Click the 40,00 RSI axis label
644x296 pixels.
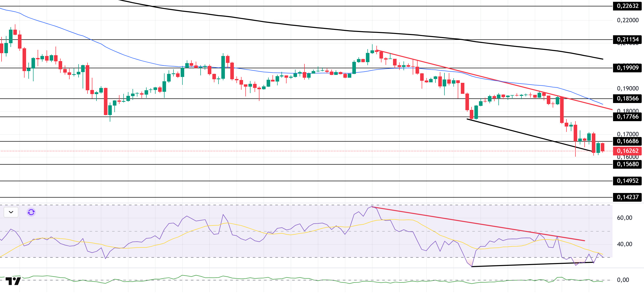tap(624, 244)
